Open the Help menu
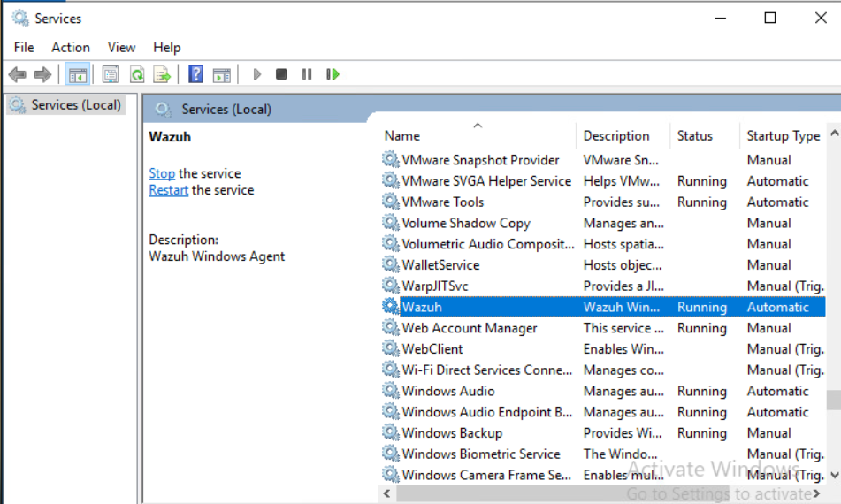Screen dimensions: 841x504 point(167,47)
